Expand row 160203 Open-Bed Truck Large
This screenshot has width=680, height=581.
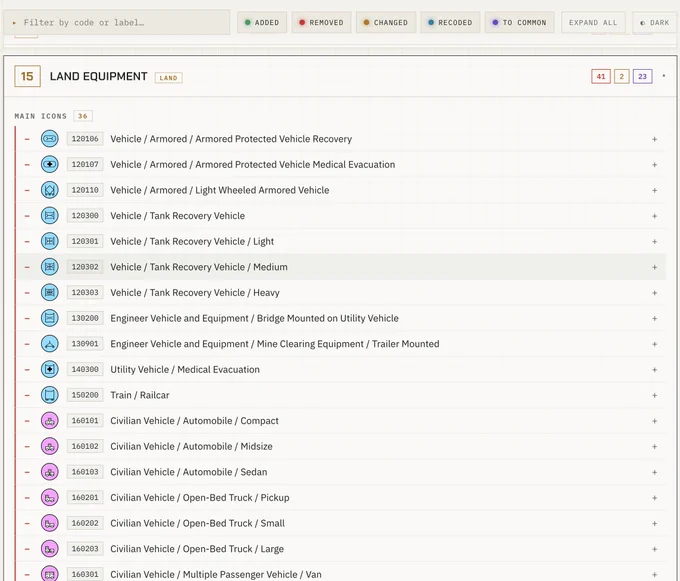pos(654,549)
